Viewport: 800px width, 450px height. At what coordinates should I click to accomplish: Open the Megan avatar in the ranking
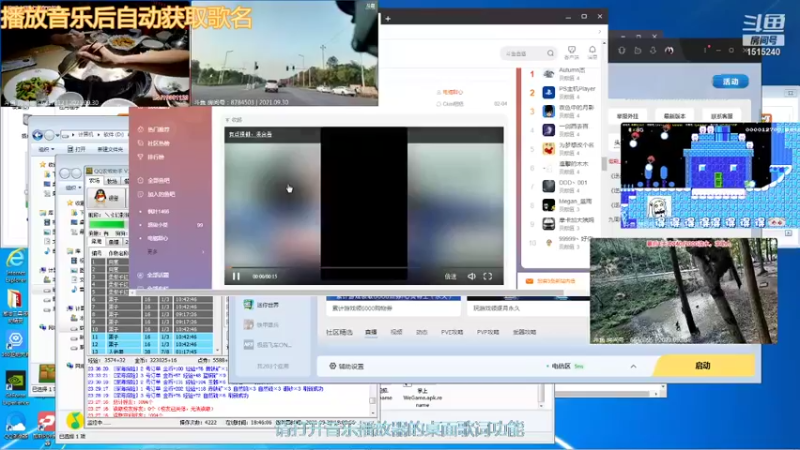[548, 205]
